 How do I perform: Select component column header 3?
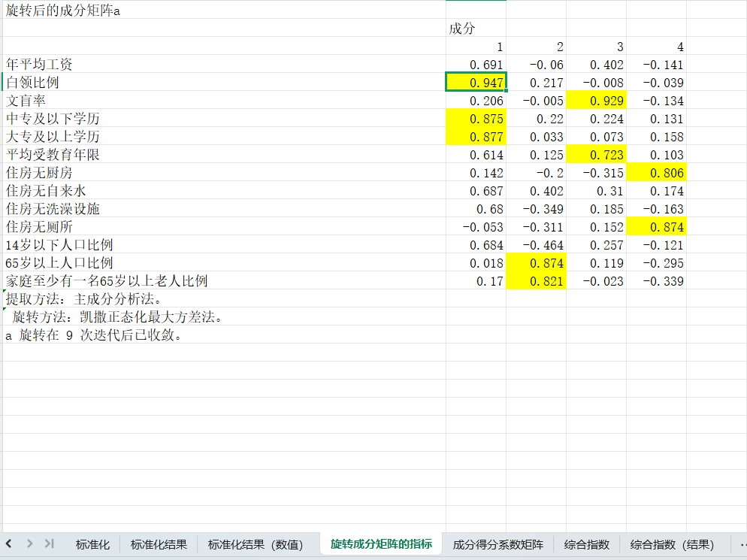pos(596,47)
